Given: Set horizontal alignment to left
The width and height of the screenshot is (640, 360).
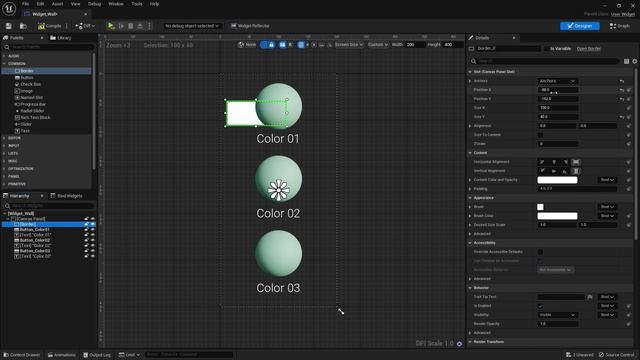Looking at the screenshot, I should 542,162.
